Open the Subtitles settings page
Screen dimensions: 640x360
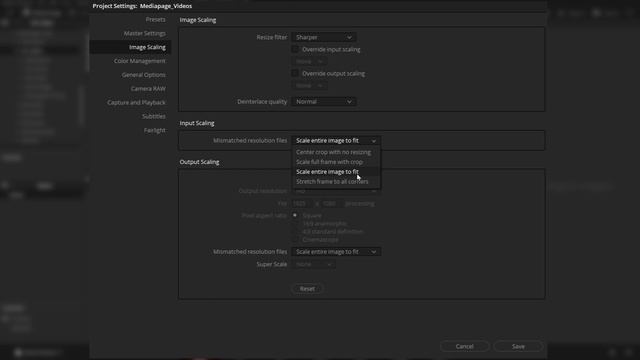(153, 117)
